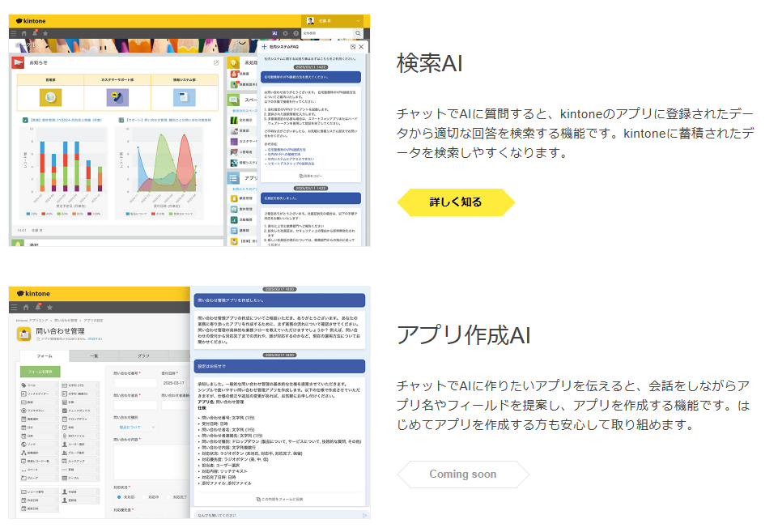Go to home icon in 検索AI screenshot
778x532 pixels.
click(x=23, y=33)
